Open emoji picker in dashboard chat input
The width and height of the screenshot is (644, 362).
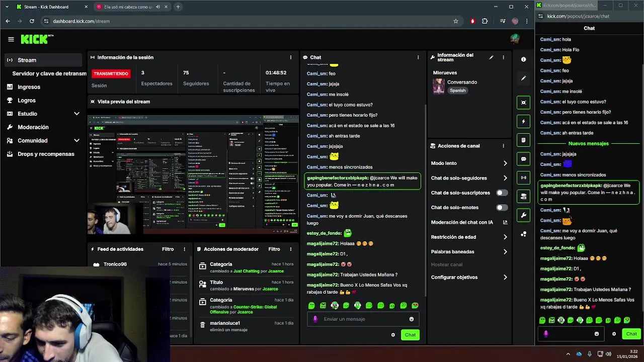coord(412,319)
